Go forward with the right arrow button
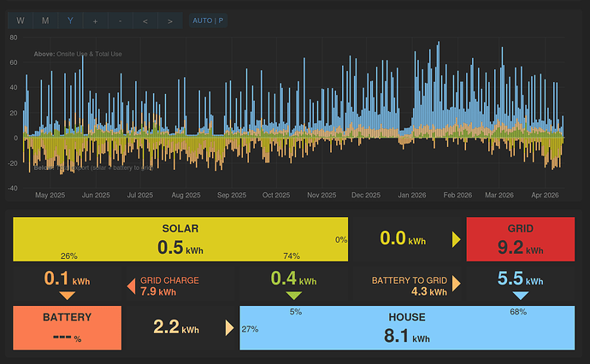 pyautogui.click(x=170, y=21)
